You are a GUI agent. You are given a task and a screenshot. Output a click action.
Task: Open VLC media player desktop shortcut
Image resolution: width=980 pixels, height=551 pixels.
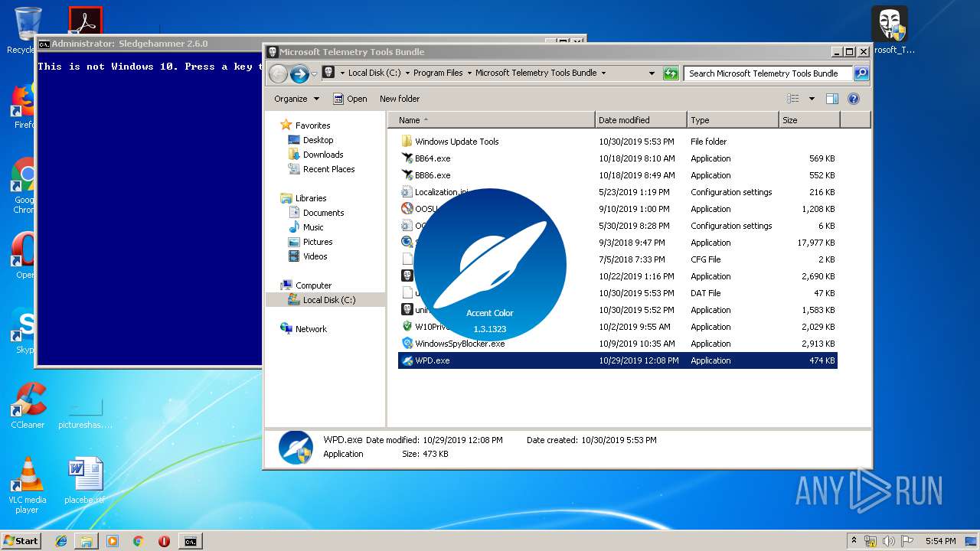tap(28, 485)
